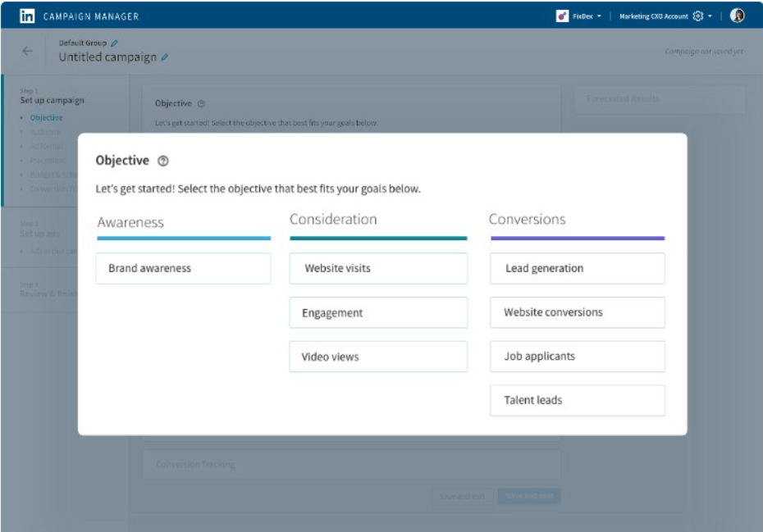Open the Ad format sidebar step
Screen dimensions: 763x532
tap(46, 146)
